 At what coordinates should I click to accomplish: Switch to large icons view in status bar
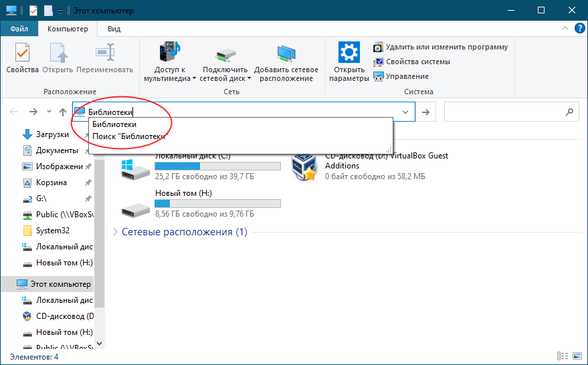(577, 356)
